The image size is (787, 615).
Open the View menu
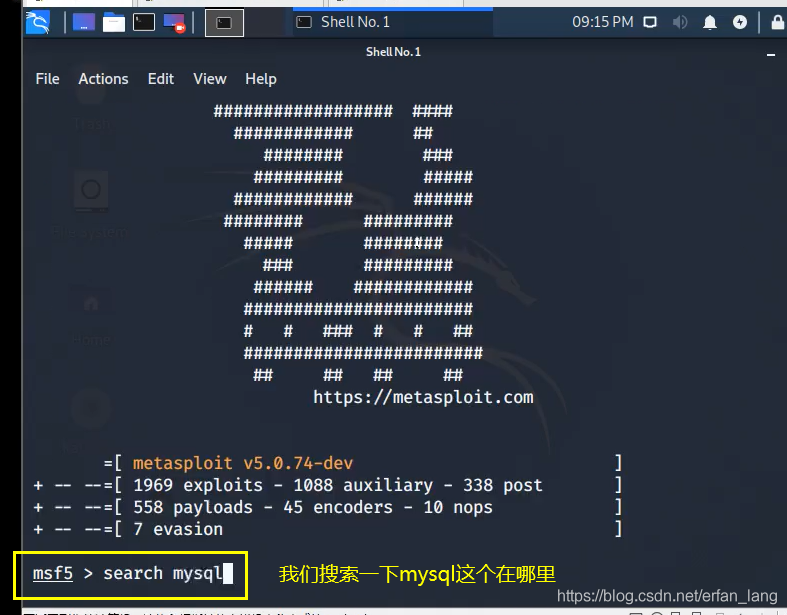pos(210,79)
